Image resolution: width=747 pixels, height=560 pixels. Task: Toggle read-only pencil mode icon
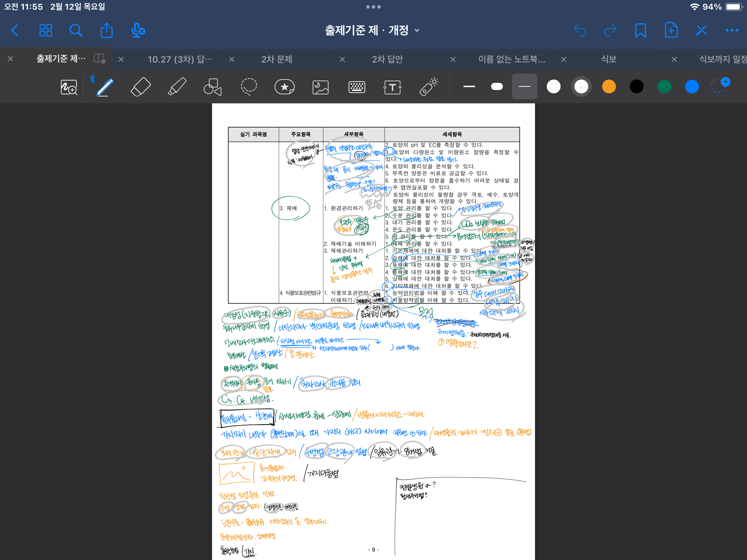(x=701, y=30)
